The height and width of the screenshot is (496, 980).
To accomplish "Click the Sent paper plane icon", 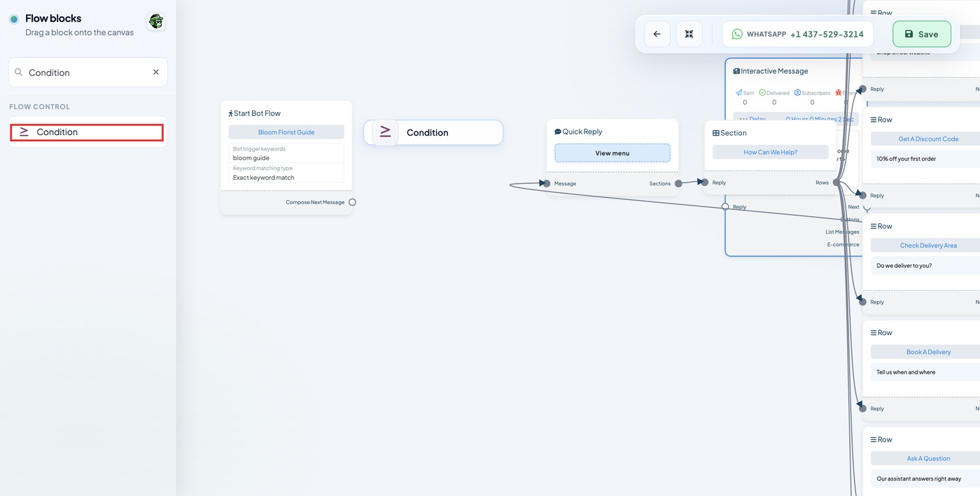I will tap(739, 92).
